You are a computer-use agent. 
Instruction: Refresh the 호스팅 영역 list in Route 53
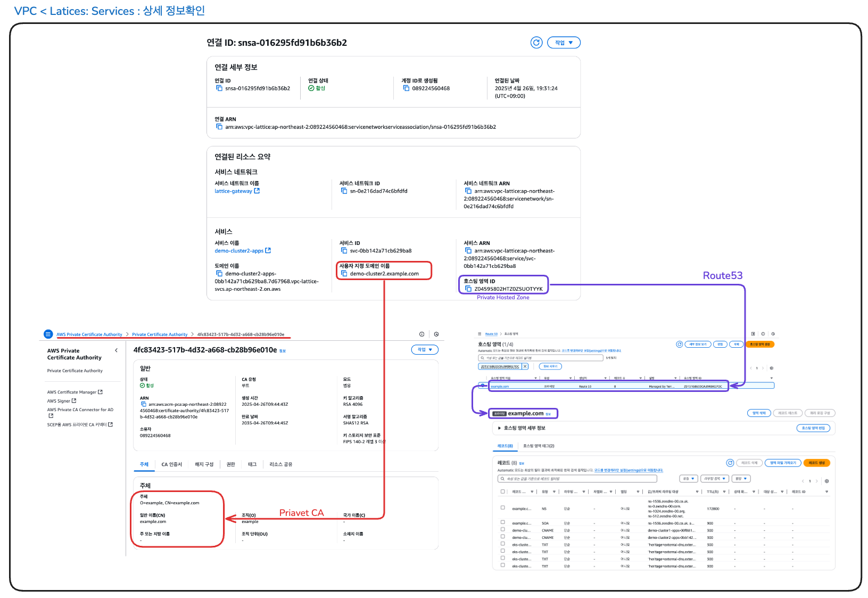tap(680, 344)
